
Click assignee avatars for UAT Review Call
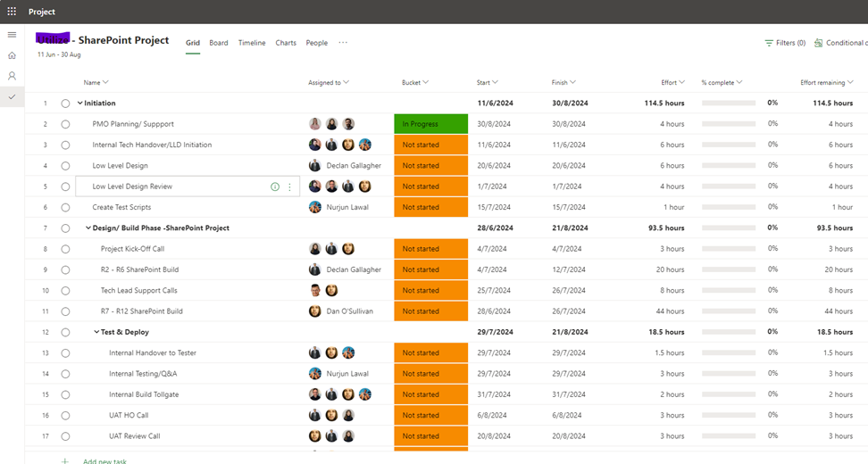click(x=331, y=436)
